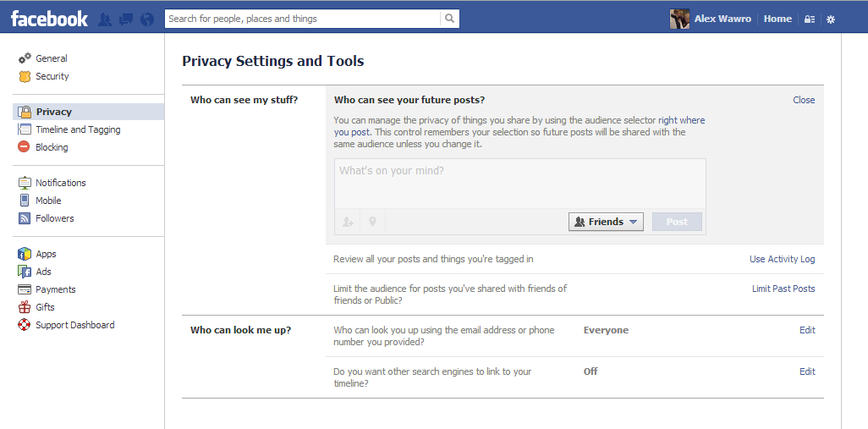Open Payments settings label
Image resolution: width=868 pixels, height=429 pixels.
coord(55,289)
